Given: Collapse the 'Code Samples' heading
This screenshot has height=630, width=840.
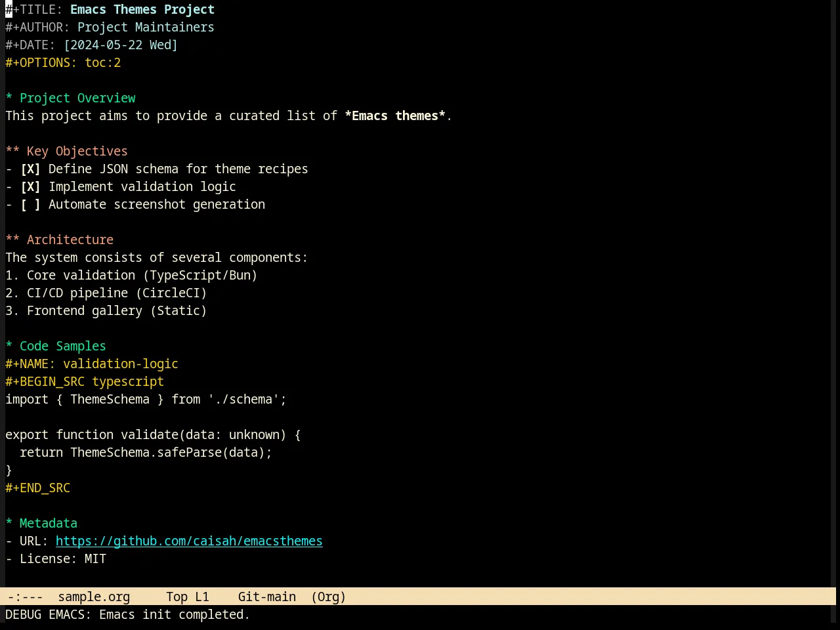Looking at the screenshot, I should 56,346.
